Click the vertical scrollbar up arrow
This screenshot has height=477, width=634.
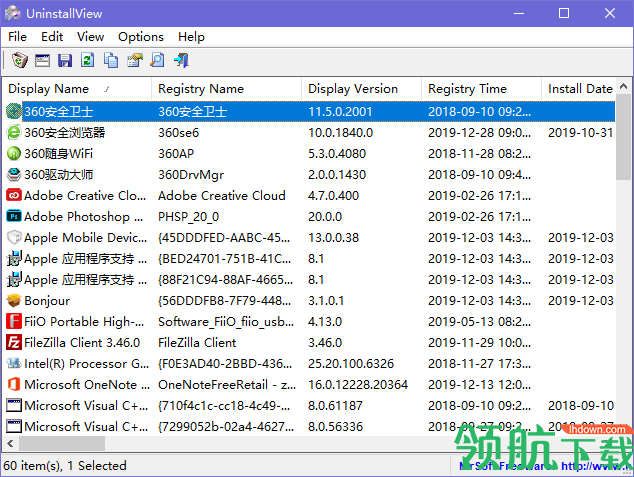click(x=623, y=86)
